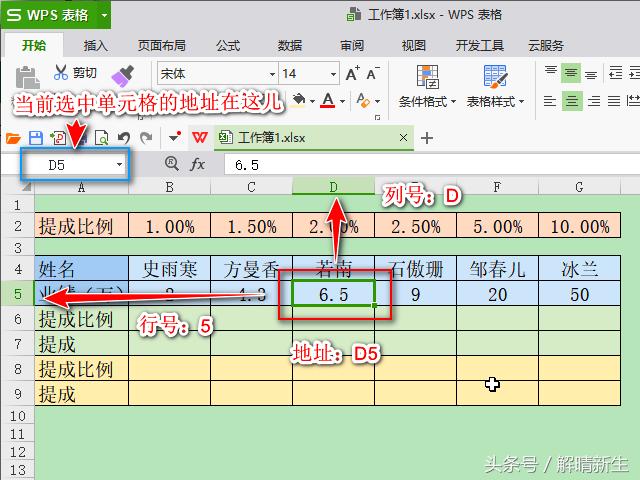Toggle horizontal center alignment
This screenshot has height=480, width=640.
pos(571,101)
